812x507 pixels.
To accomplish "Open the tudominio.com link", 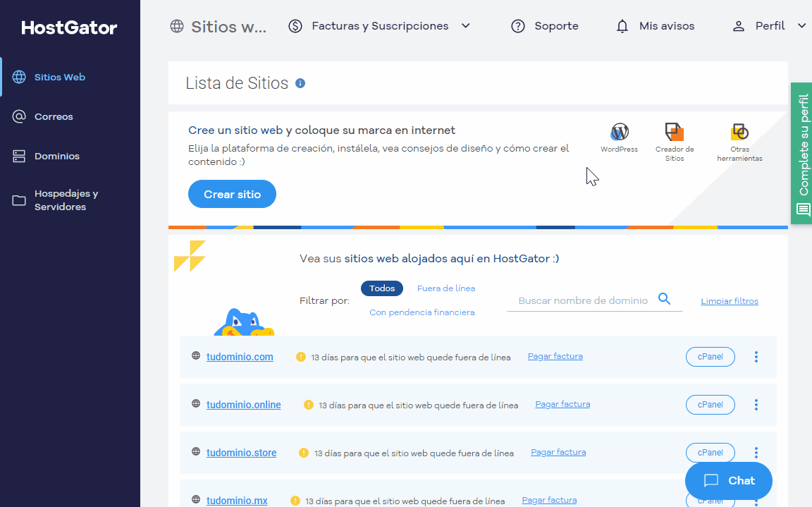I will point(240,357).
